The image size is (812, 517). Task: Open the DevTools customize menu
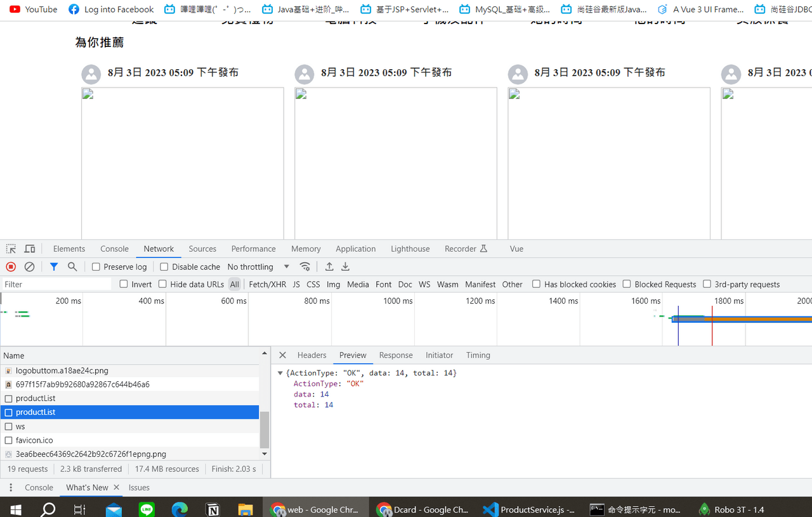click(x=11, y=487)
